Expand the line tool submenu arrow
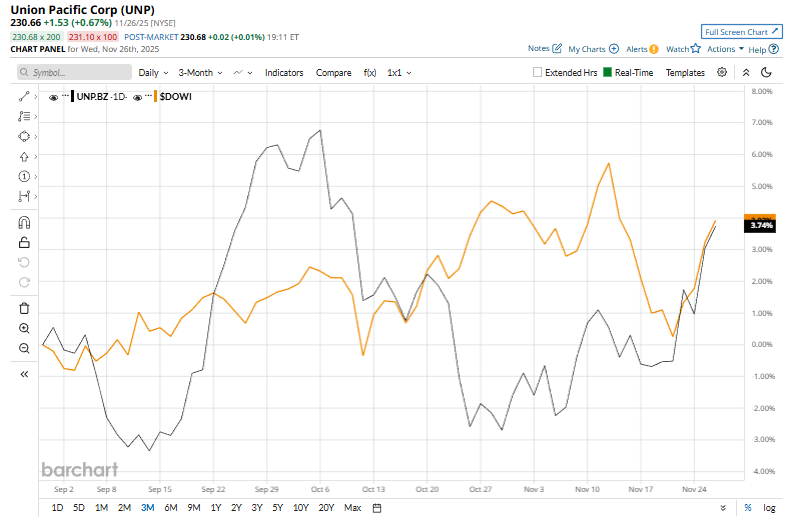Viewport: 785px width, 522px height. (x=36, y=96)
